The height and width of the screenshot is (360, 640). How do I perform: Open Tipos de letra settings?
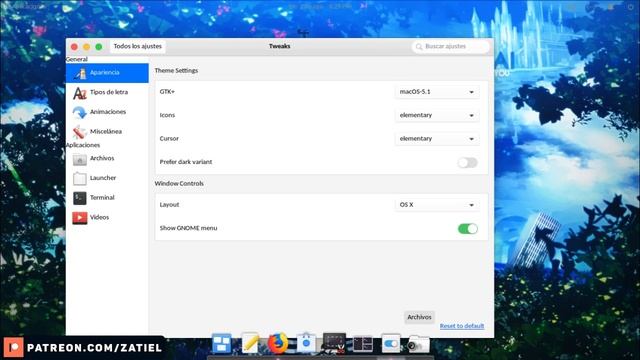point(107,92)
